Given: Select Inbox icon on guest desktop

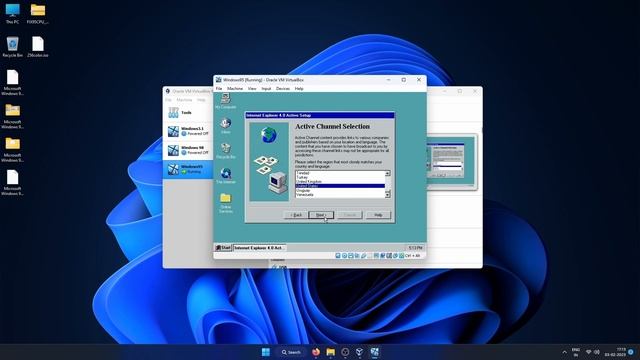Looking at the screenshot, I should click(225, 126).
